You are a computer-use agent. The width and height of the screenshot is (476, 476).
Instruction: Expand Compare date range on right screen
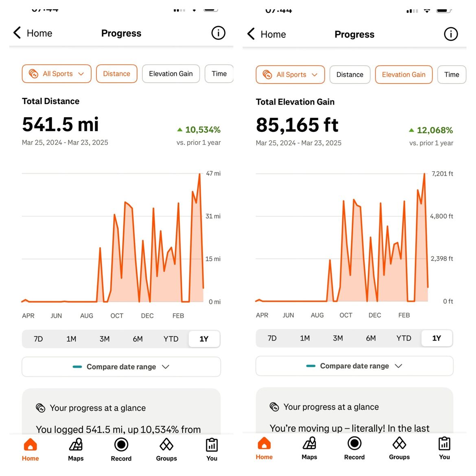pos(354,366)
